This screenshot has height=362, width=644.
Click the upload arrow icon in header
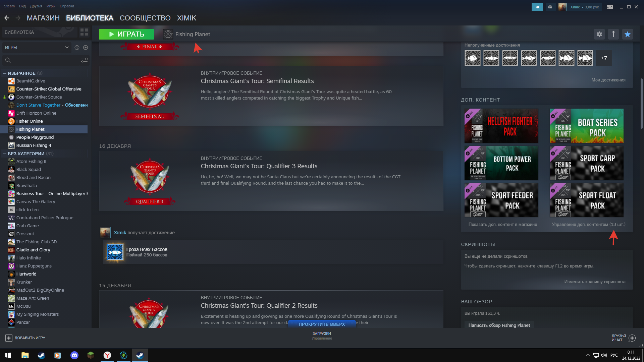tap(613, 34)
